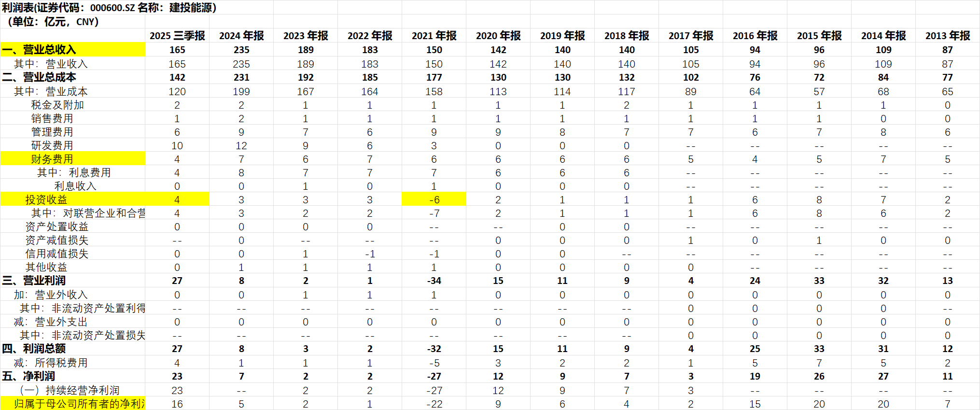980x410 pixels.
Task: Select the '减：营业外支出' row label
Action: (x=51, y=322)
